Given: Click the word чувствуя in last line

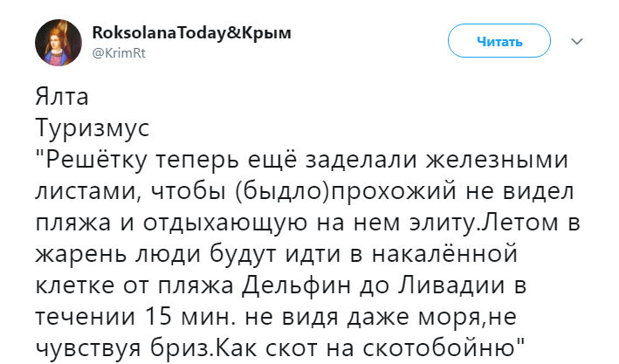Looking at the screenshot, I should pyautogui.click(x=88, y=349).
